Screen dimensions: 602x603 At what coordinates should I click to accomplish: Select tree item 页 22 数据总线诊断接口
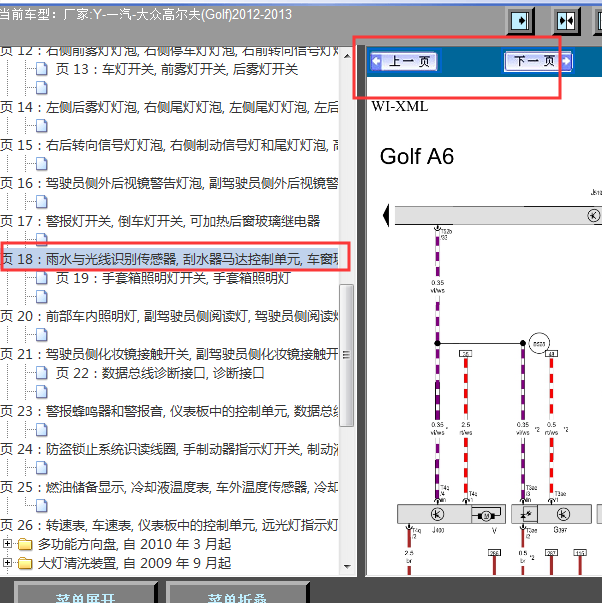160,373
